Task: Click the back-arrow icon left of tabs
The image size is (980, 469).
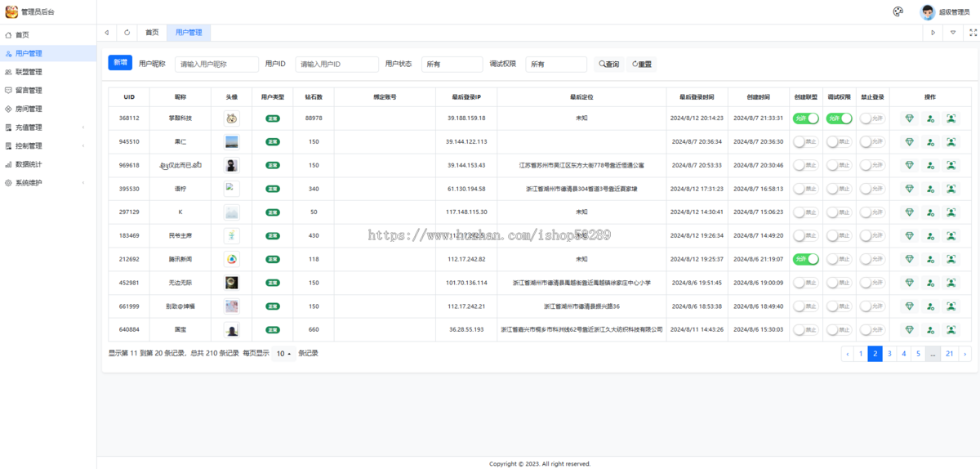Action: pyautogui.click(x=107, y=33)
